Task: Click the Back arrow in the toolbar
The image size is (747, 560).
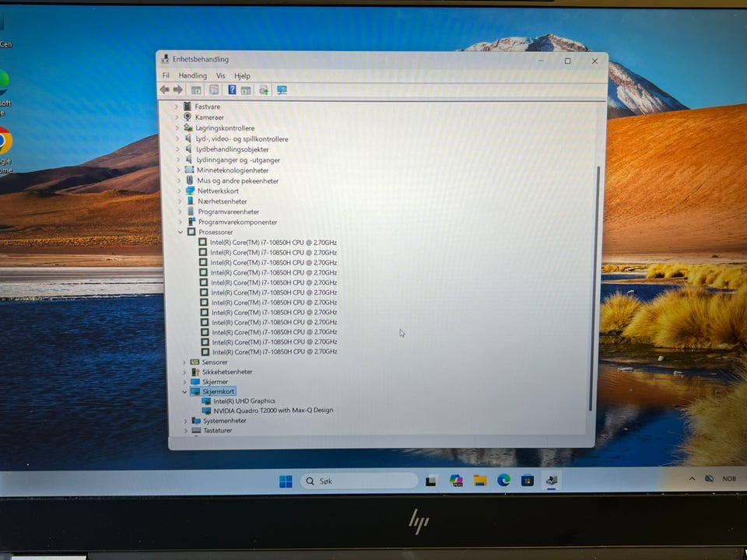Action: pyautogui.click(x=165, y=89)
